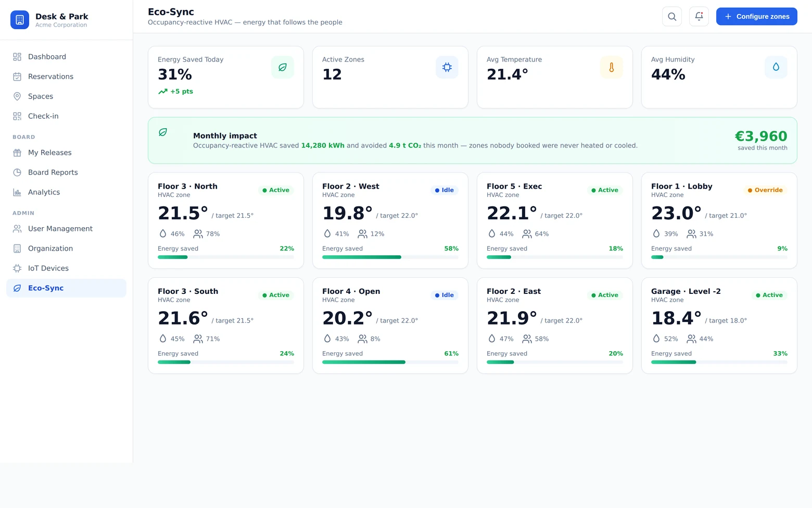Open the Analytics page
Viewport: 812px width, 508px height.
pos(66,192)
